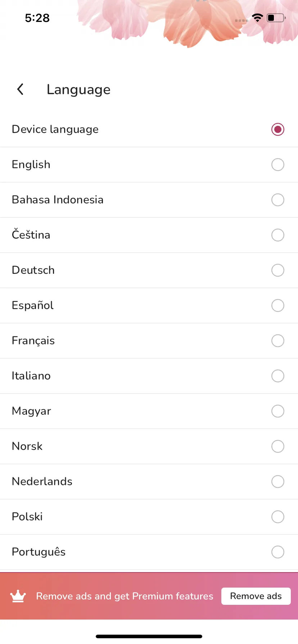The height and width of the screenshot is (644, 298).
Task: Select Português radio button
Action: [278, 552]
